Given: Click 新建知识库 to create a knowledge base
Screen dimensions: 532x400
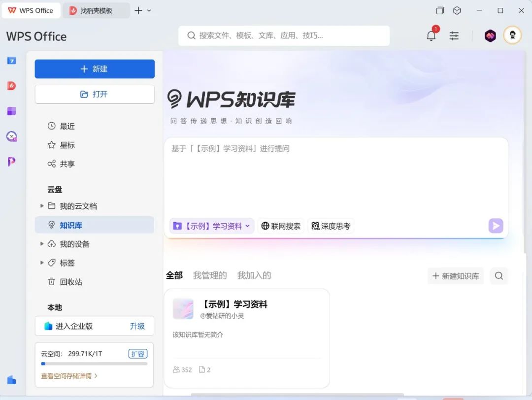Looking at the screenshot, I should (x=456, y=276).
